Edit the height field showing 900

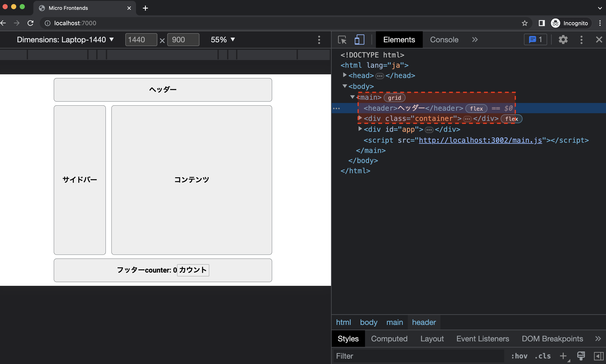coord(183,40)
